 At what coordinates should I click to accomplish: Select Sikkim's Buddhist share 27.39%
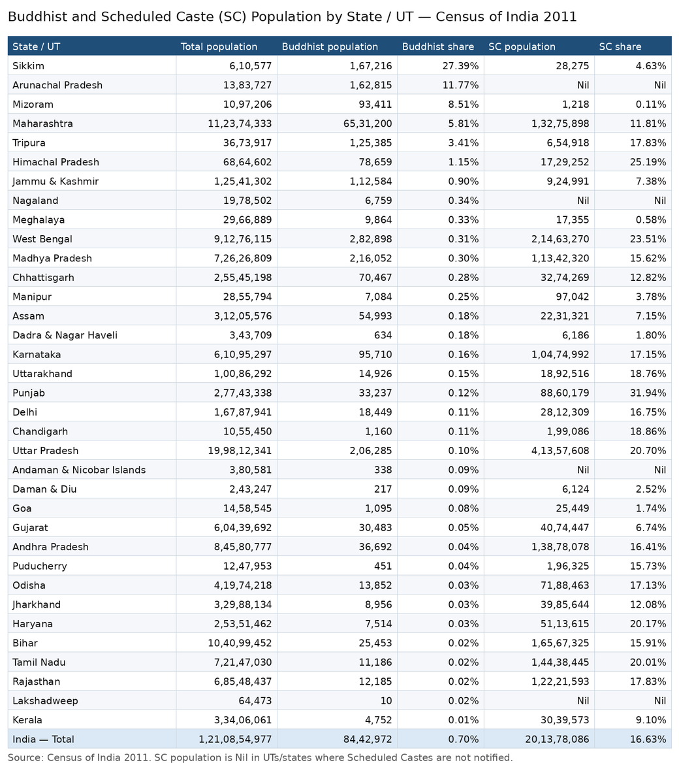pyautogui.click(x=441, y=66)
